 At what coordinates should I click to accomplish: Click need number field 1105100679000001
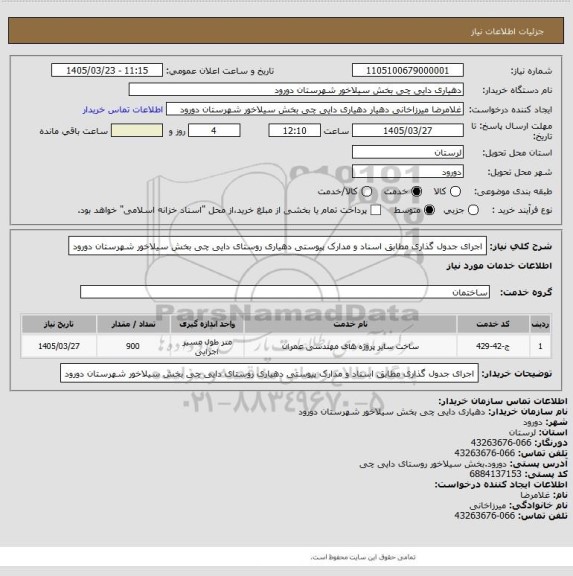[408, 70]
